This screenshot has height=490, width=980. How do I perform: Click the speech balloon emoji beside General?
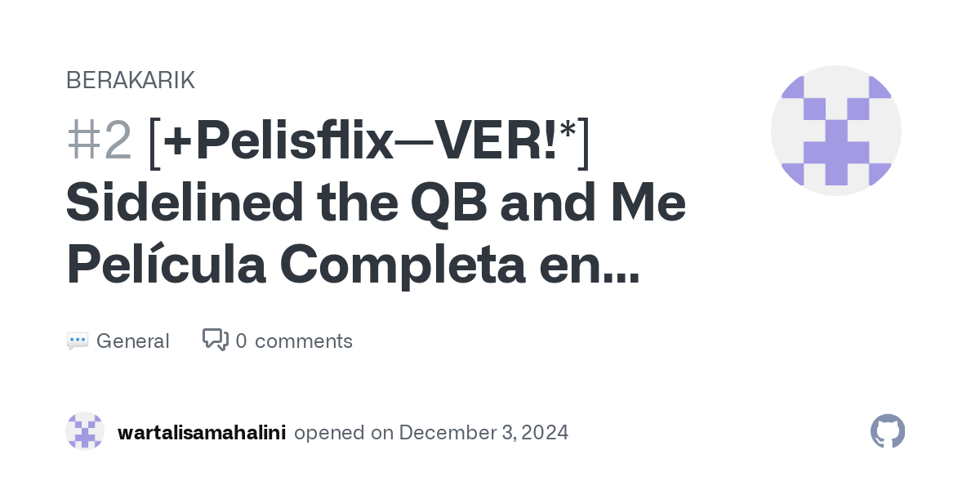pyautogui.click(x=78, y=341)
